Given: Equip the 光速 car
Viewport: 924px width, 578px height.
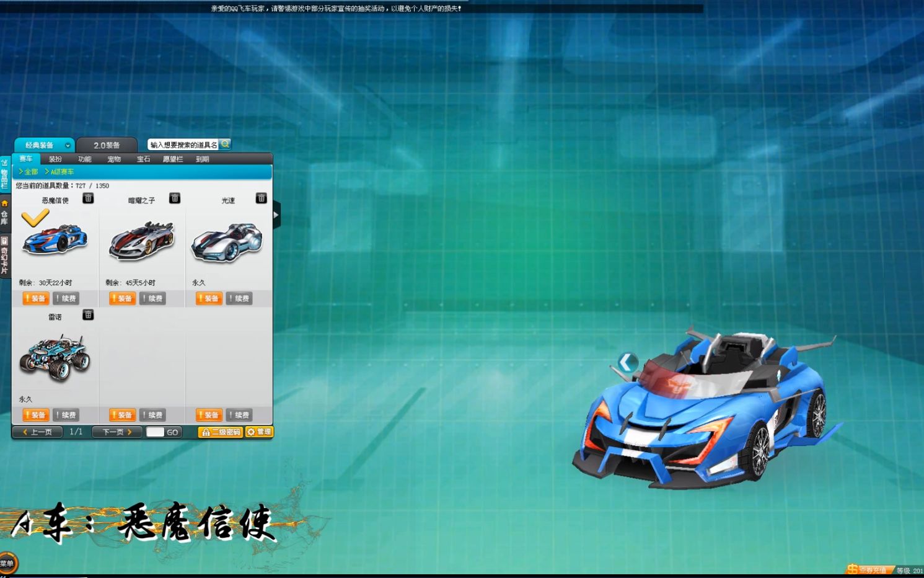Looking at the screenshot, I should click(209, 298).
